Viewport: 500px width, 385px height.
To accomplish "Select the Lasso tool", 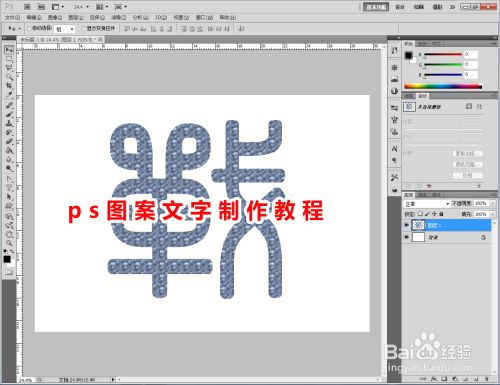I will [x=9, y=68].
